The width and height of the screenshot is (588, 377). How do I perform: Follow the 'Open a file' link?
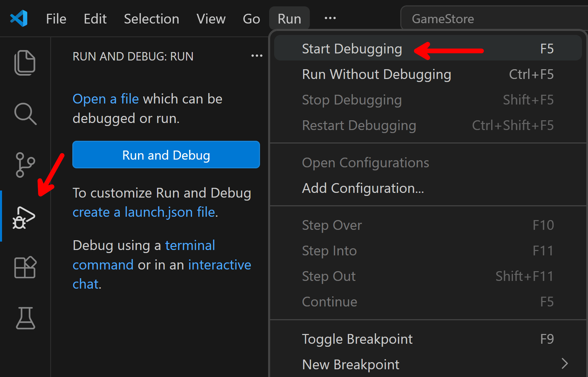(106, 99)
